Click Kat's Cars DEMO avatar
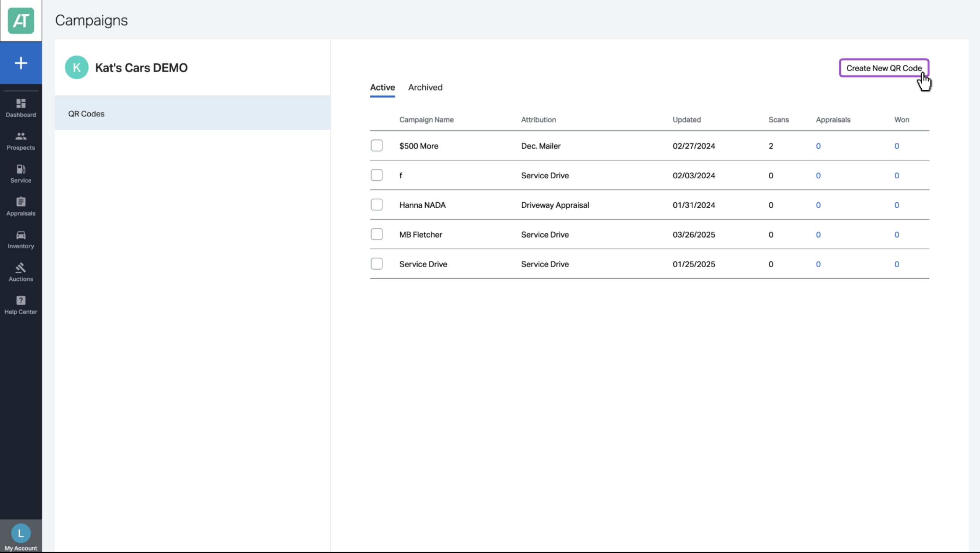 click(x=77, y=67)
